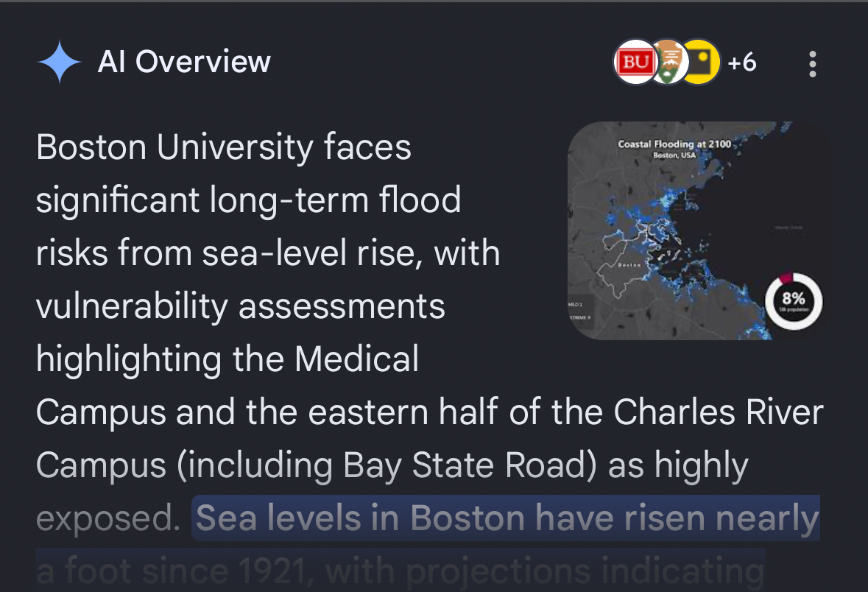Click "Coastal Flooding at 2100" map title
Image resolution: width=868 pixels, height=592 pixels.
pos(674,144)
